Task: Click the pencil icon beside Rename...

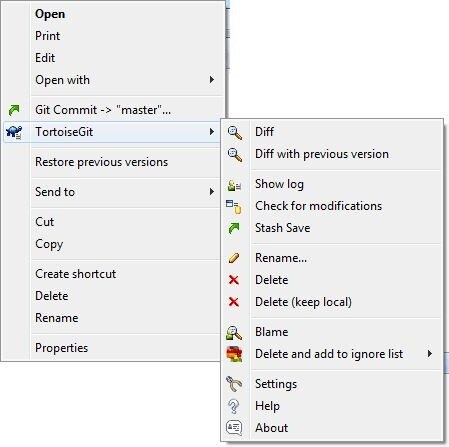Action: (234, 258)
